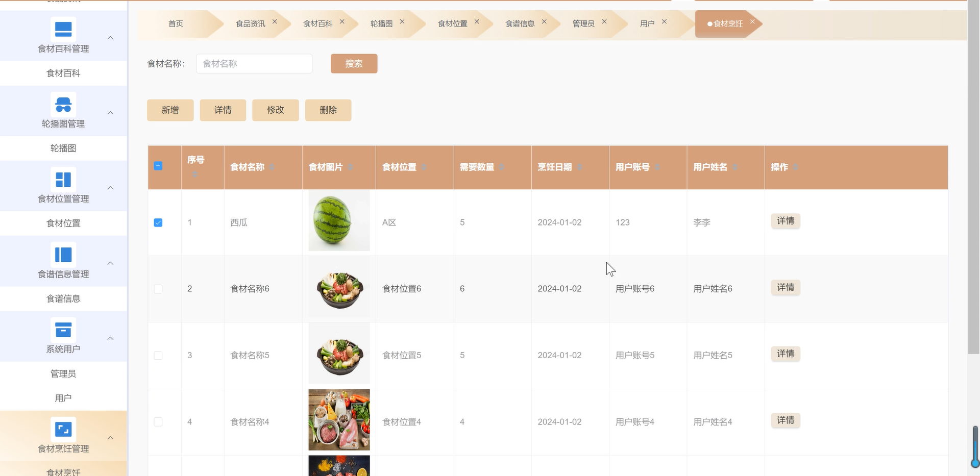Close the 食品资讯 tab

click(275, 21)
